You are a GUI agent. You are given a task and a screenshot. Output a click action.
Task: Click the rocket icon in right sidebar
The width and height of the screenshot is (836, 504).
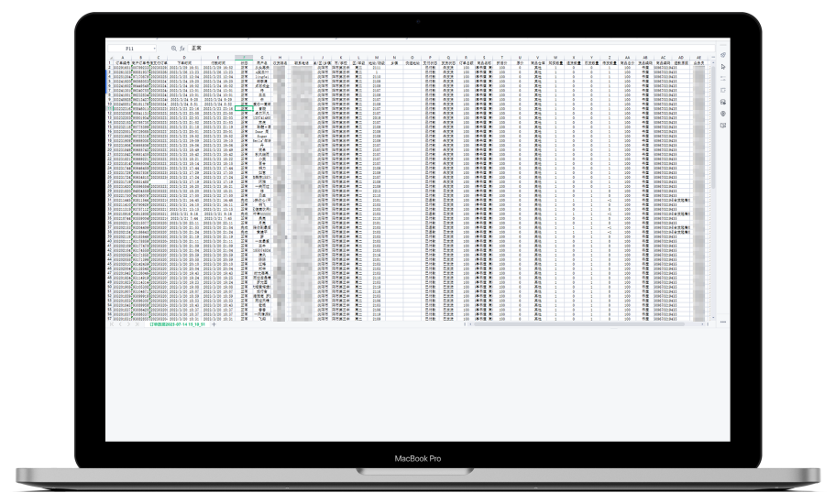pyautogui.click(x=723, y=55)
